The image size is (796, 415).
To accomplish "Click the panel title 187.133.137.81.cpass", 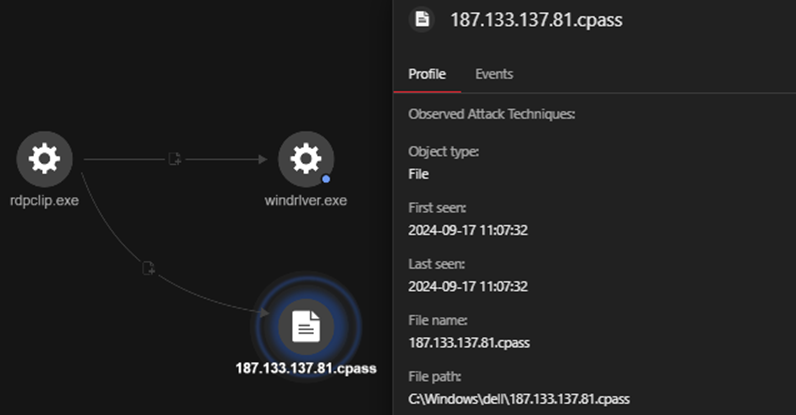I will pos(536,20).
